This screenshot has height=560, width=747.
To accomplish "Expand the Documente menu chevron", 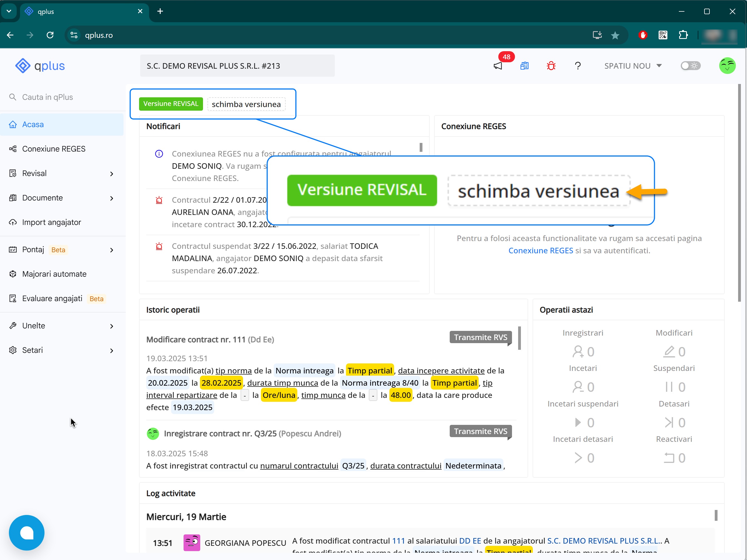I will [x=112, y=198].
